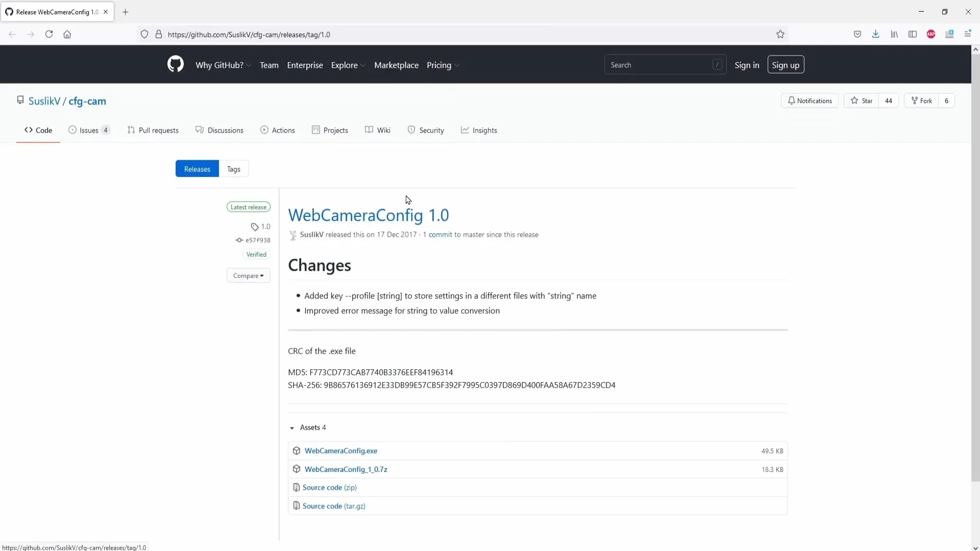Open the Pocket save icon
This screenshot has height=551, width=980.
tap(857, 34)
